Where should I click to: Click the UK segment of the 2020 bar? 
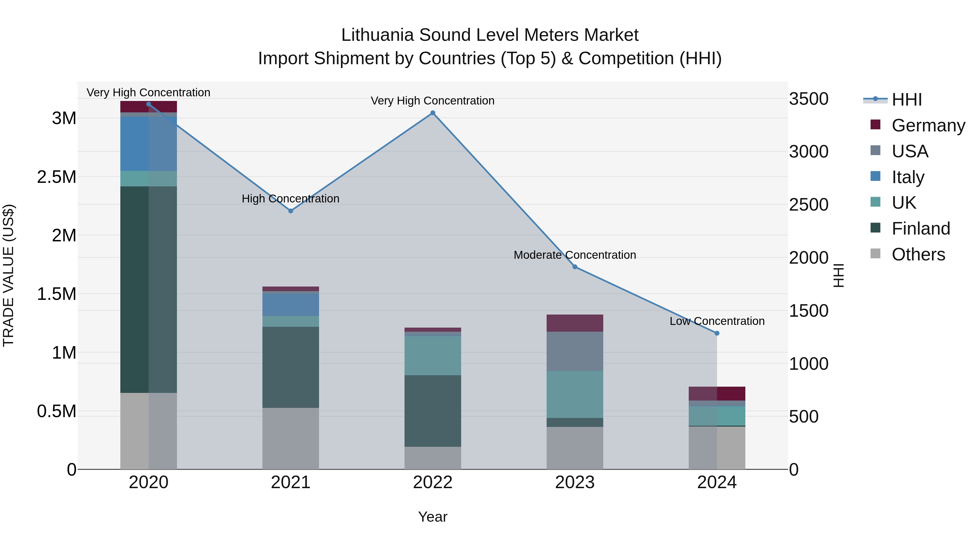[149, 179]
